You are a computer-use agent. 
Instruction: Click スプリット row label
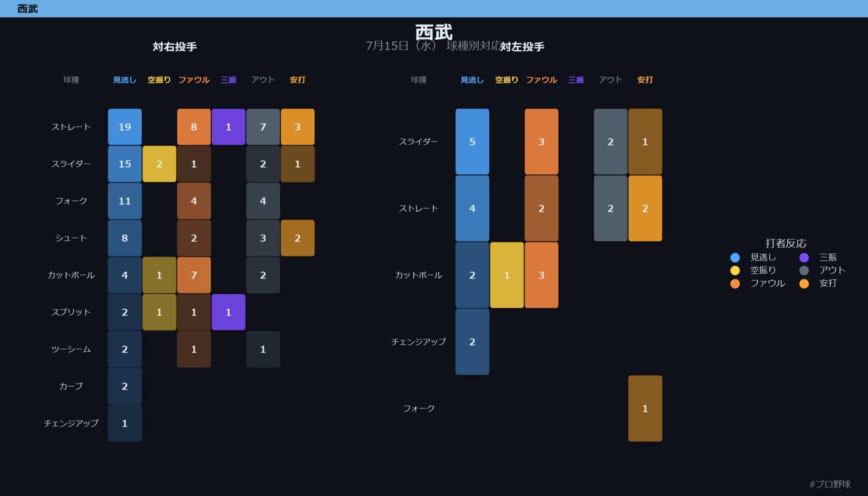click(x=71, y=312)
